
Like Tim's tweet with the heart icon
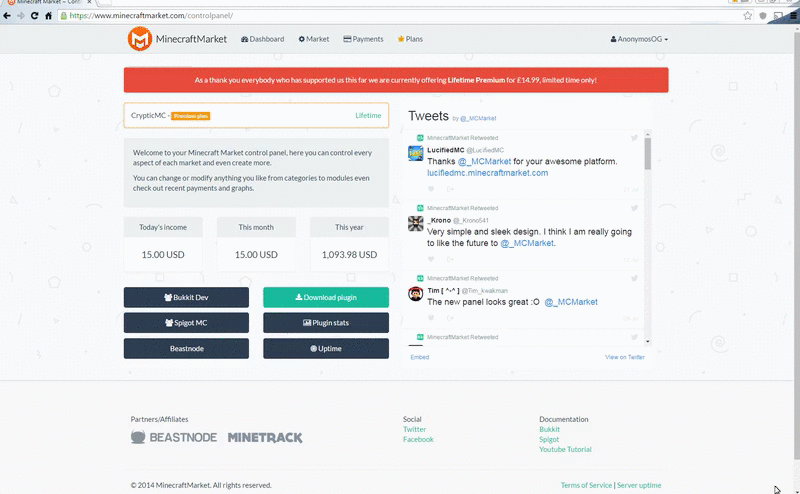(x=431, y=318)
